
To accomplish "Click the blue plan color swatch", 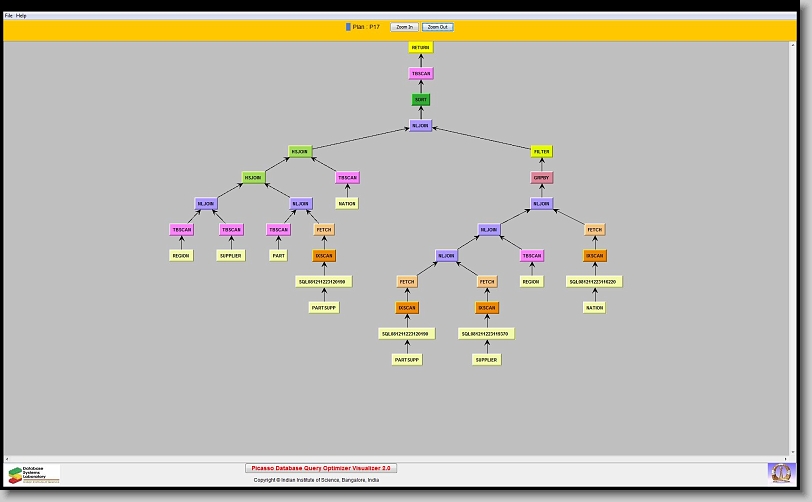I will [x=348, y=27].
